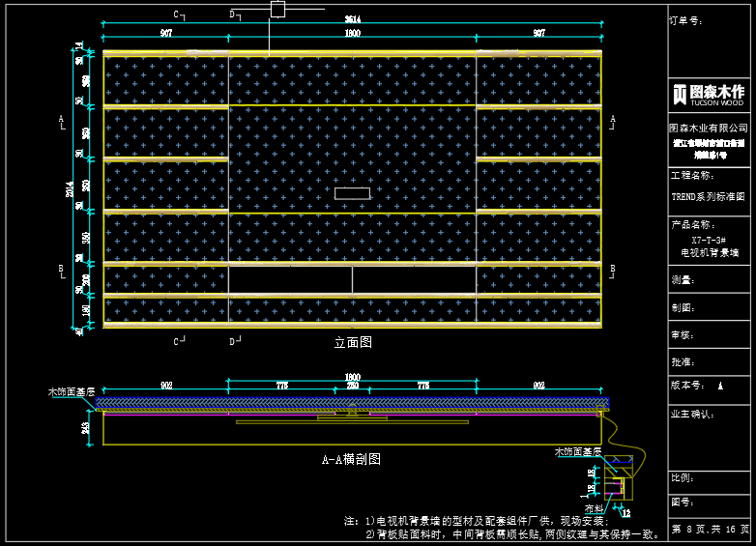The height and width of the screenshot is (546, 756).
Task: Click the 243 depth dimension in section
Action: pyautogui.click(x=86, y=427)
